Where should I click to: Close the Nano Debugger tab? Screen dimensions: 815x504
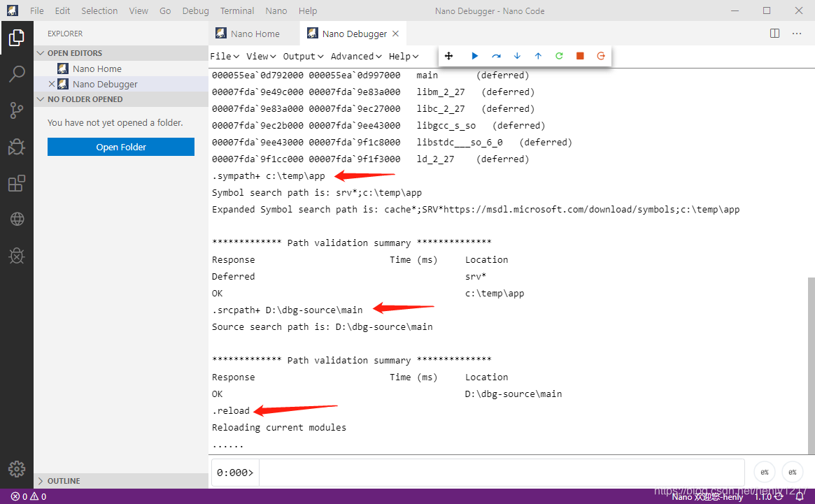395,34
